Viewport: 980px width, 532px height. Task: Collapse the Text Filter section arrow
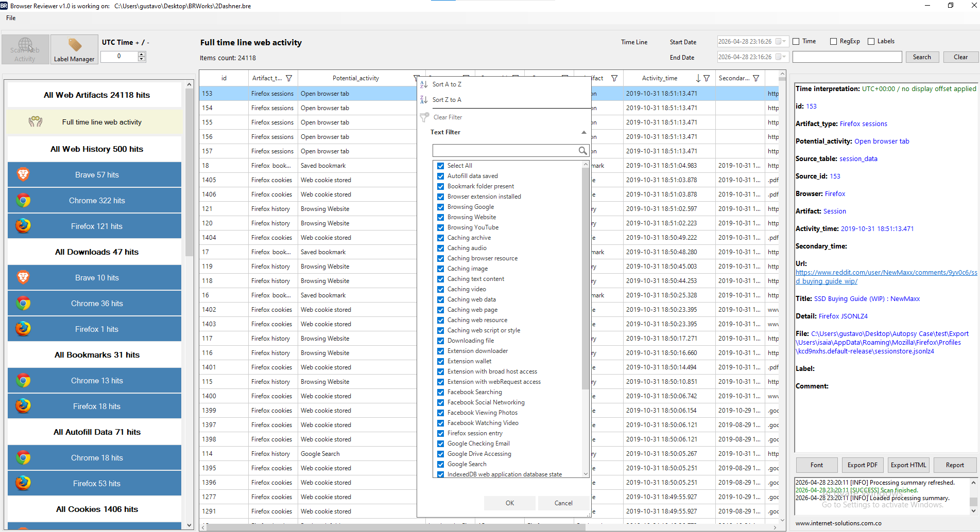pos(583,132)
